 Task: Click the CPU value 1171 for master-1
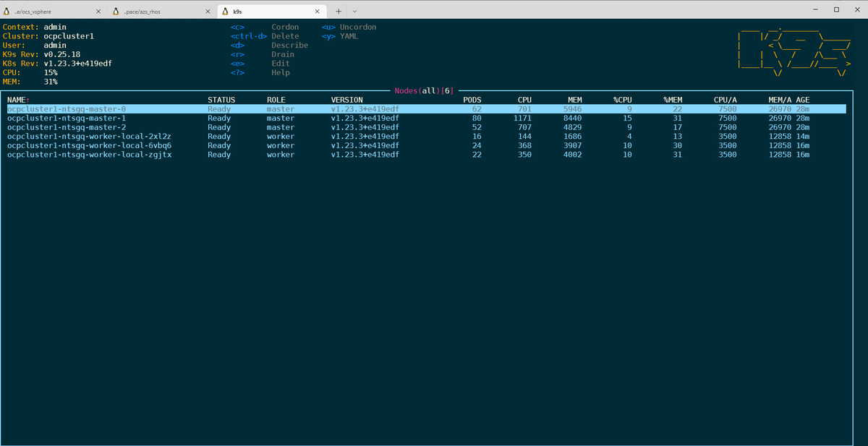tap(522, 118)
